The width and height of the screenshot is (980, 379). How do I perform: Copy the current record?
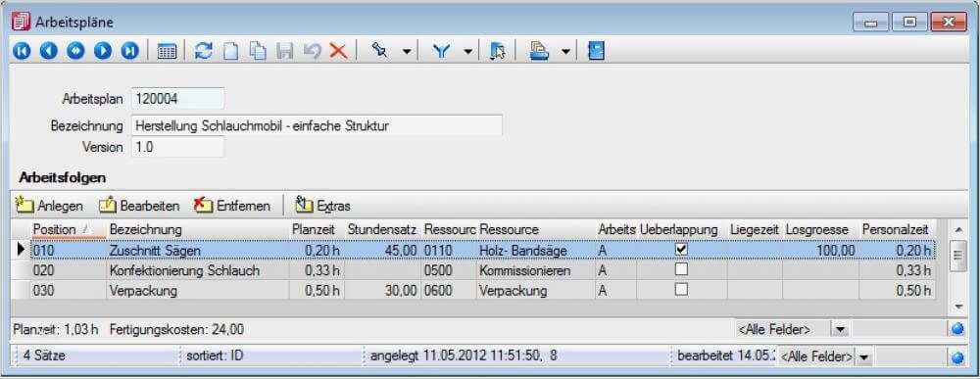258,51
